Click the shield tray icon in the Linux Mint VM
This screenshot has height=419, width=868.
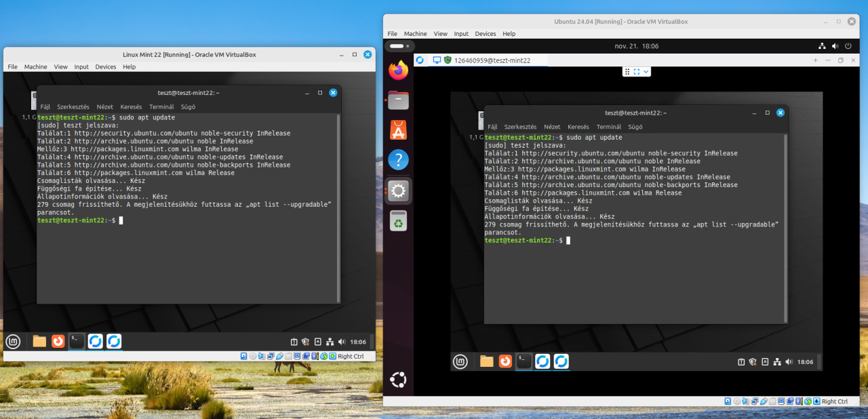pos(306,342)
